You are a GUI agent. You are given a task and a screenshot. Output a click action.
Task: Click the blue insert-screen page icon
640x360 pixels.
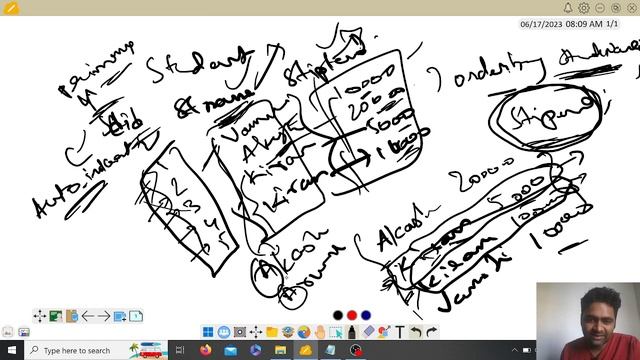coord(120,316)
